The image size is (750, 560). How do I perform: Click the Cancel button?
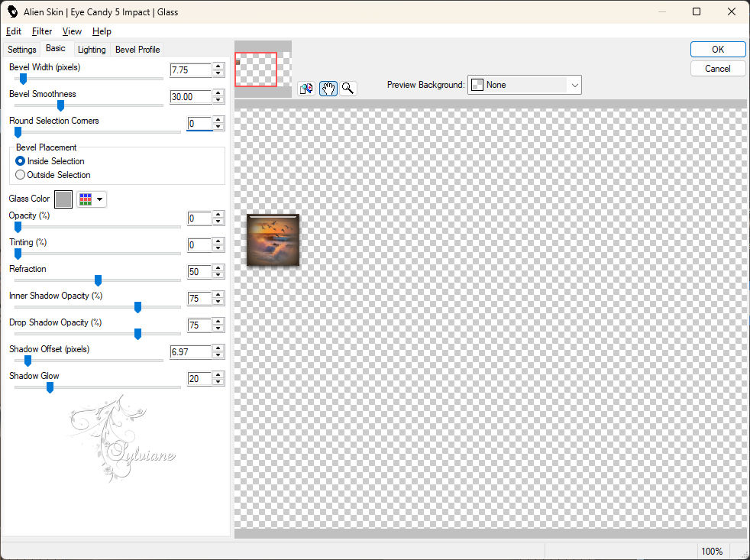click(717, 69)
